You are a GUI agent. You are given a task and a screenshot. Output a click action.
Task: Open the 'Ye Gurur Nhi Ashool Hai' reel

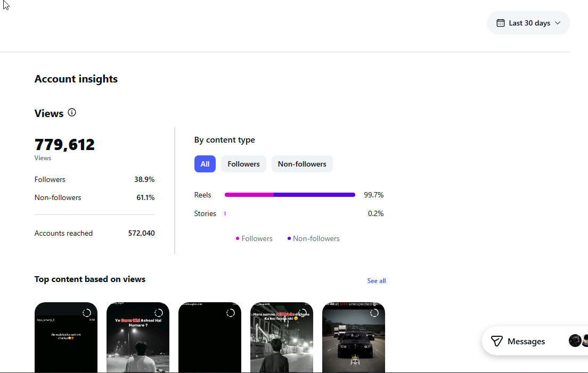click(x=137, y=337)
